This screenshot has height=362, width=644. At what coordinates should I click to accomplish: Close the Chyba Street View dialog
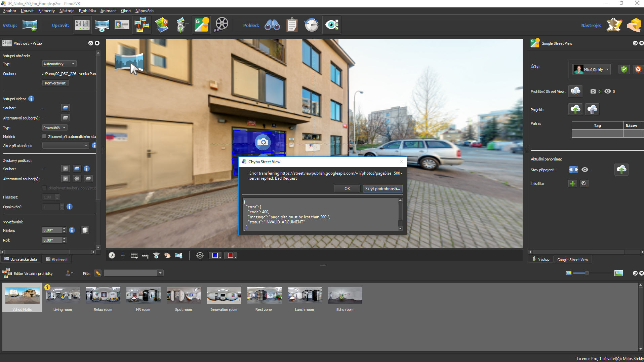click(401, 161)
